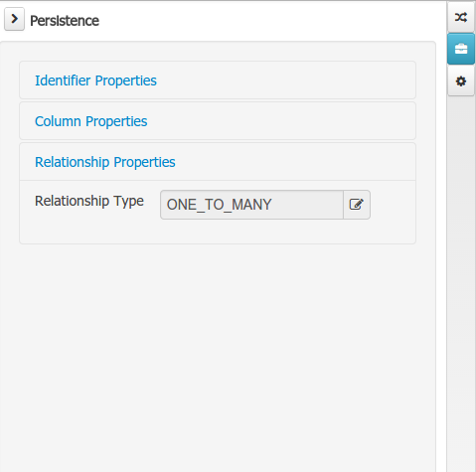Expand the Identifier Properties section
The width and height of the screenshot is (476, 472).
pyautogui.click(x=218, y=80)
